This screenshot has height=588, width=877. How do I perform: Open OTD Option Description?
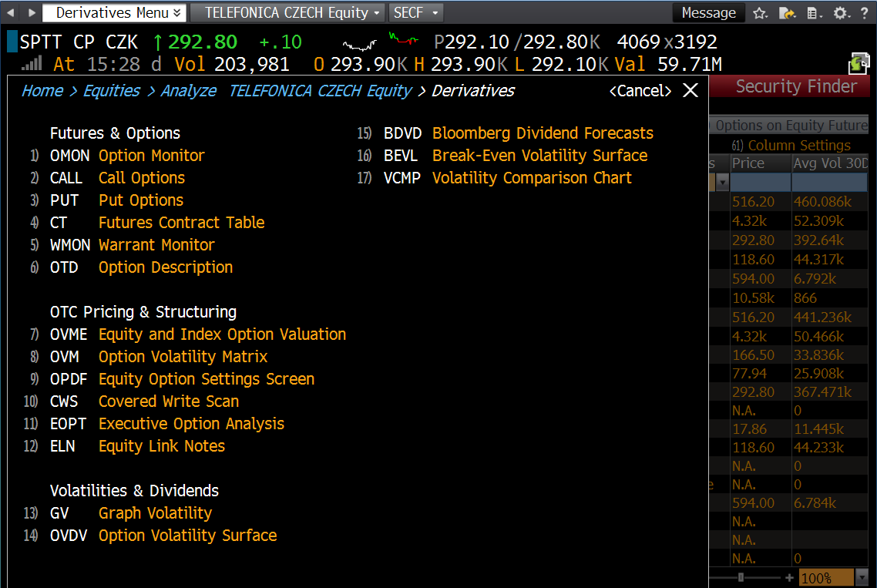pyautogui.click(x=141, y=267)
